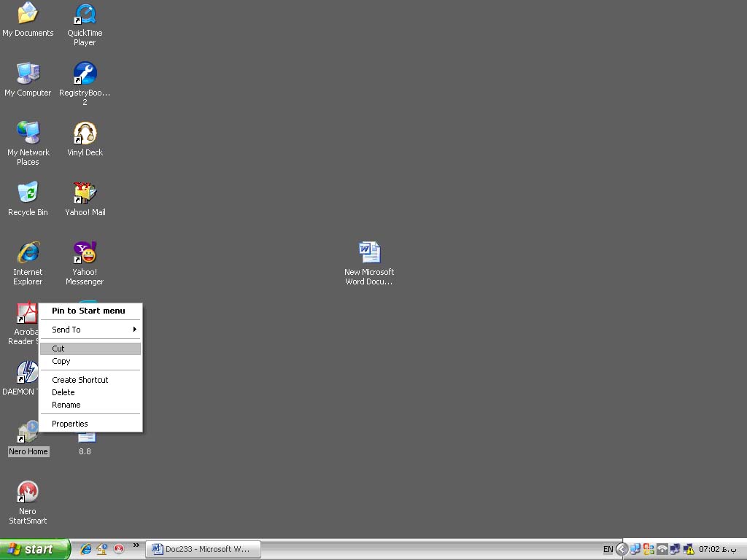Choose Delete from the context menu
The height and width of the screenshot is (560, 747).
pyautogui.click(x=90, y=392)
